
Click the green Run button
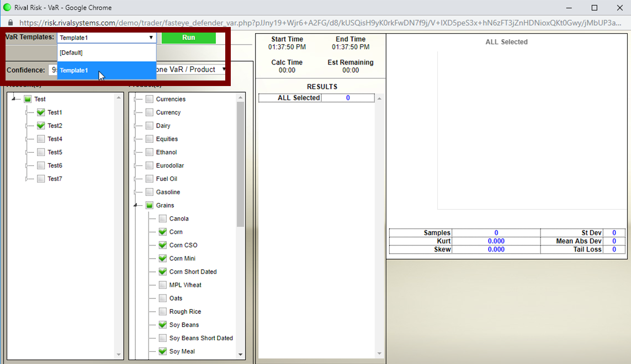[188, 38]
